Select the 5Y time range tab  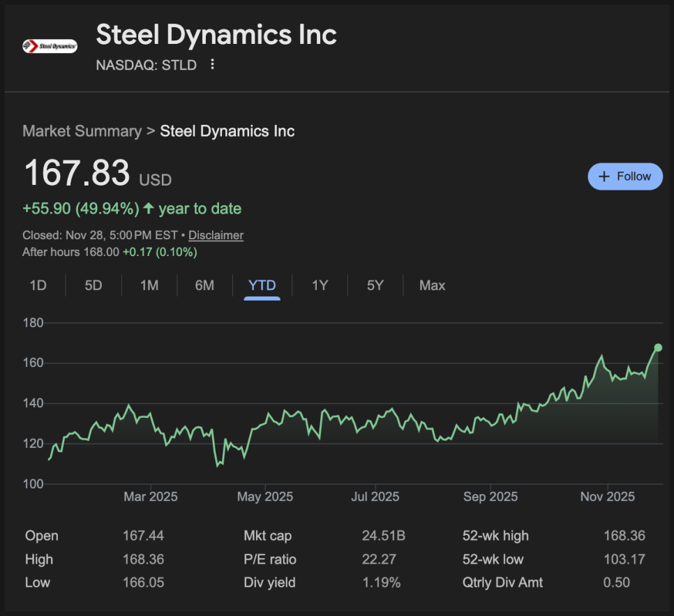tap(375, 285)
